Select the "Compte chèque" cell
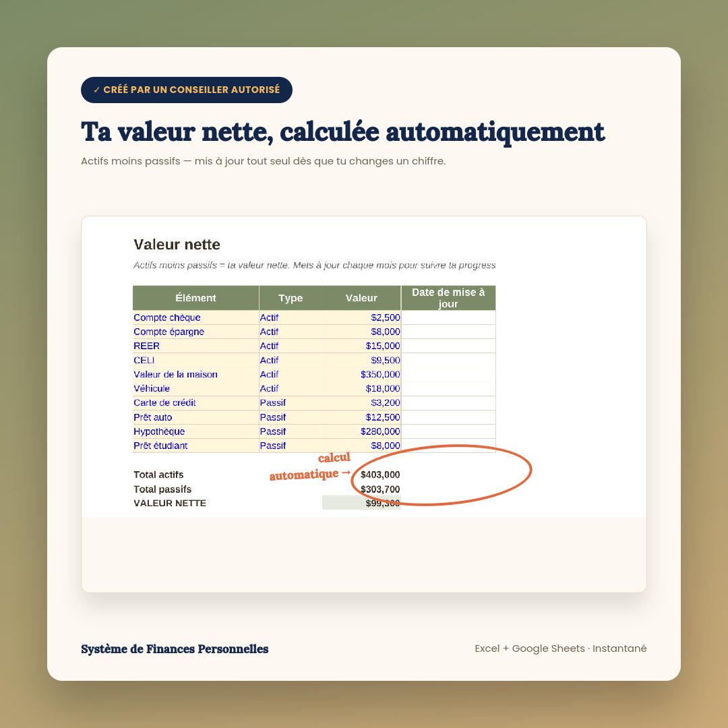Screen dimensions: 728x728 click(x=196, y=317)
